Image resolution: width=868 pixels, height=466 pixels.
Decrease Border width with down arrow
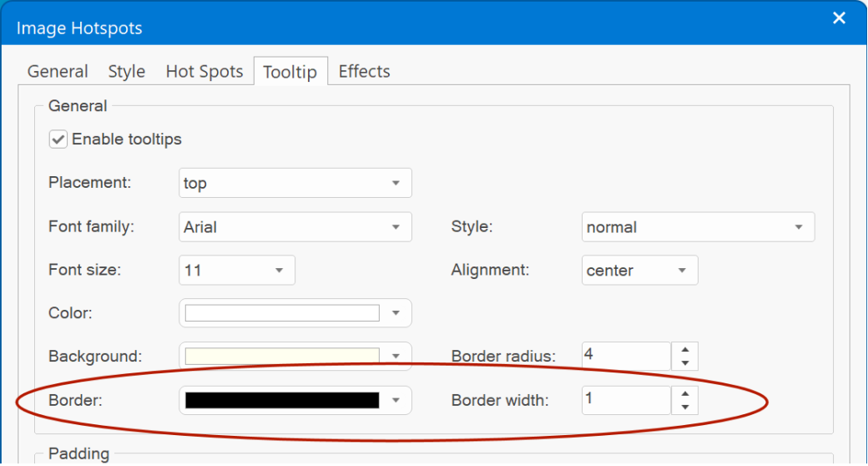[684, 408]
